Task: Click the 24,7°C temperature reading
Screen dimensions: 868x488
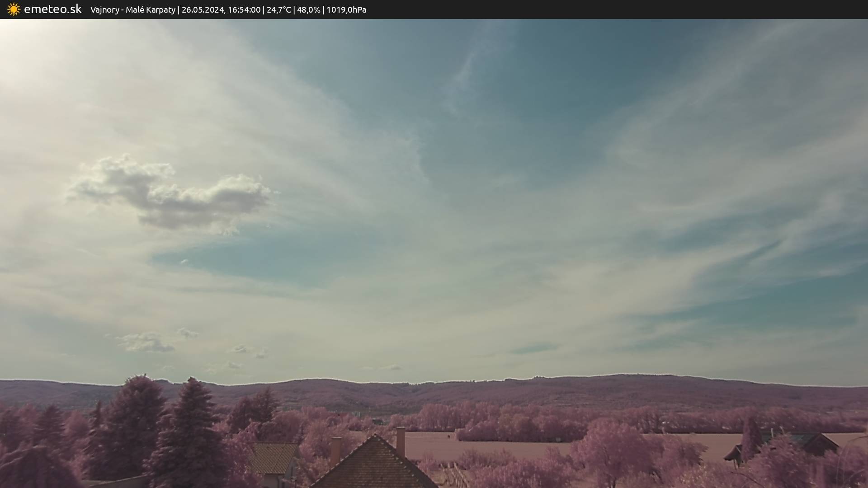Action: 278,10
